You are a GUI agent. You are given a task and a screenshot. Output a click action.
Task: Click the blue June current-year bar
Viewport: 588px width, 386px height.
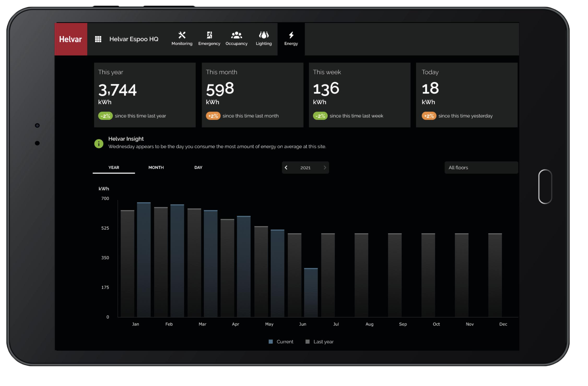click(x=311, y=293)
